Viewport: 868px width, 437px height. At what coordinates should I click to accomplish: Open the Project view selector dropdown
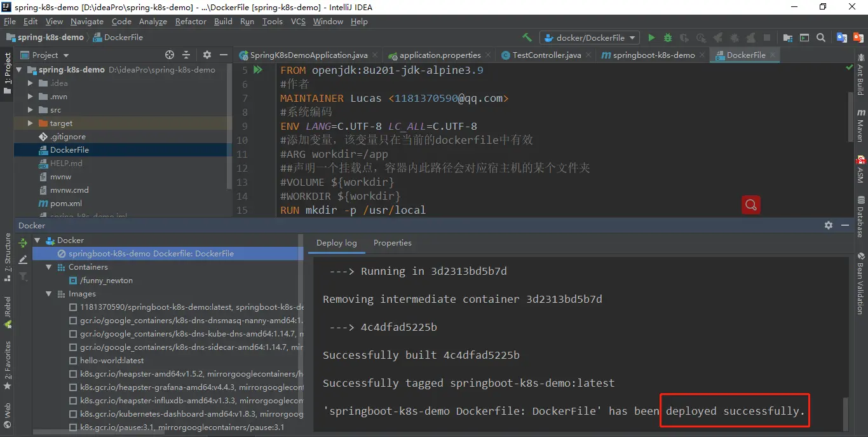point(45,55)
